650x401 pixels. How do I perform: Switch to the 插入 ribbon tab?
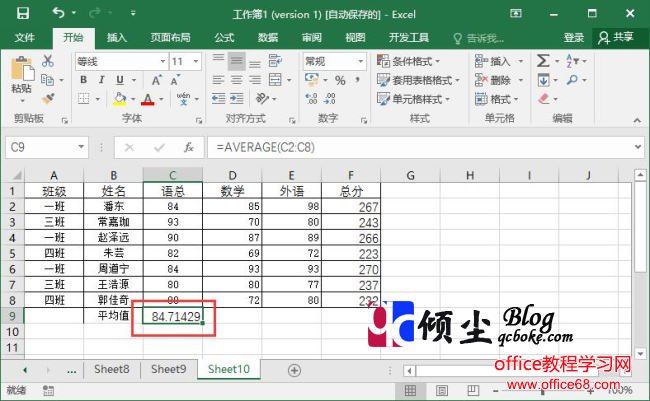pyautogui.click(x=116, y=38)
